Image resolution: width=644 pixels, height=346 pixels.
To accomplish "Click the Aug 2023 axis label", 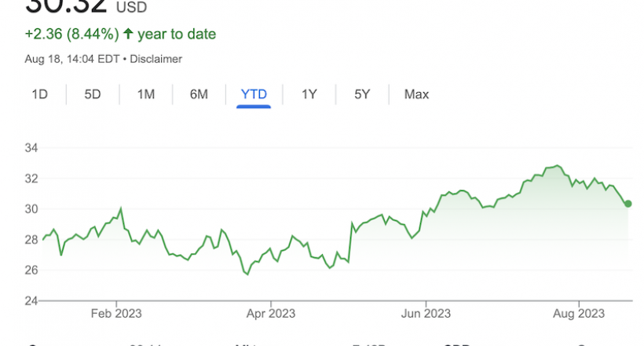I will coord(579,314).
